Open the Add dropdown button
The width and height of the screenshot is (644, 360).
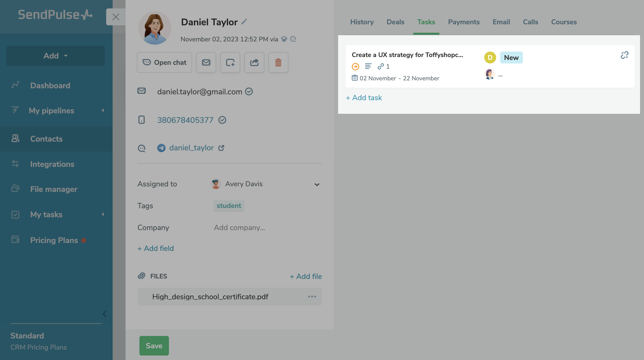(56, 56)
